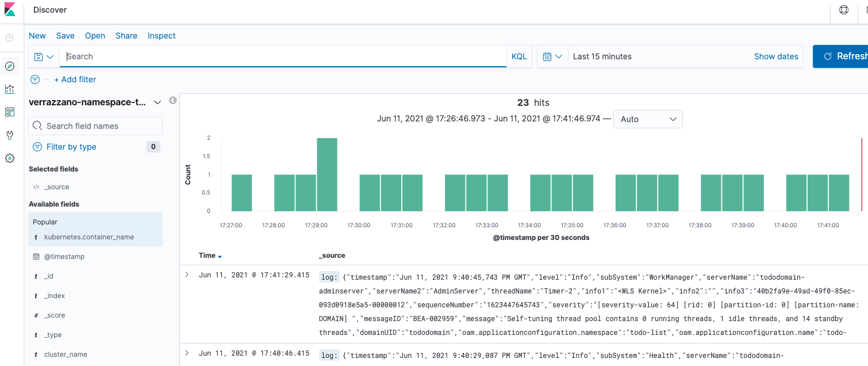Open Visualize from the sidebar chart icon
Viewport: 868px width, 366px height.
pyautogui.click(x=10, y=89)
